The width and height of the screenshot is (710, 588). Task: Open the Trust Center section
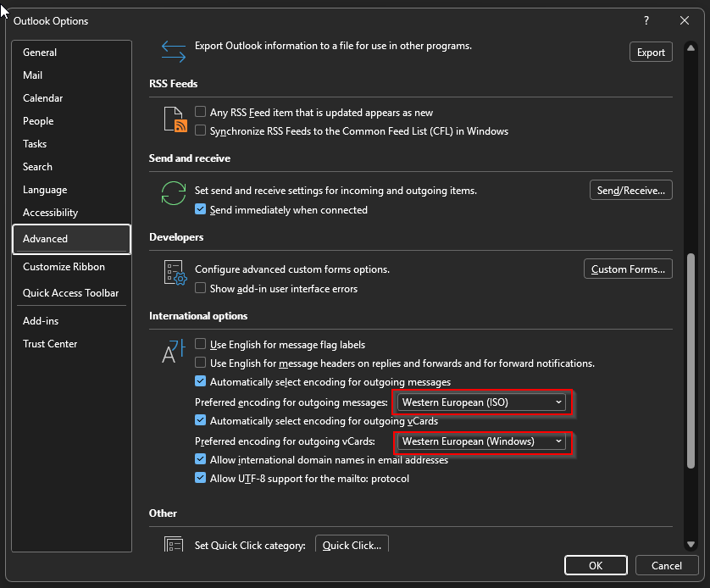pyautogui.click(x=52, y=343)
